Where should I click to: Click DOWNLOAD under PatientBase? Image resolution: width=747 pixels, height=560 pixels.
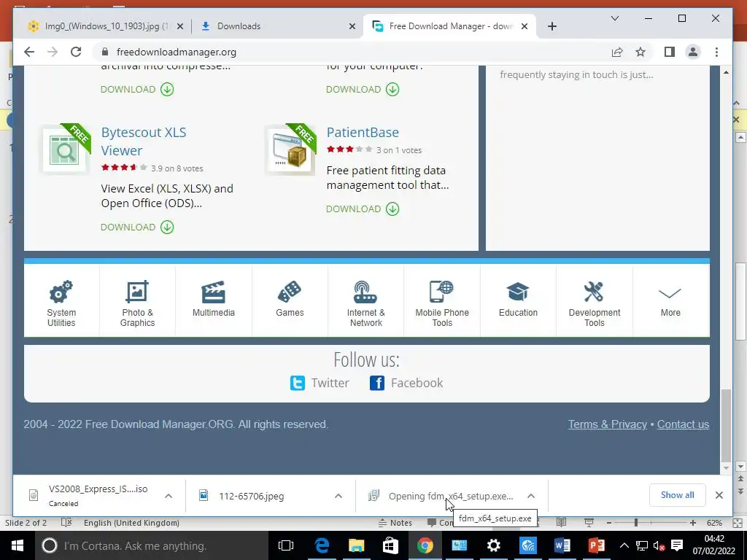click(363, 209)
